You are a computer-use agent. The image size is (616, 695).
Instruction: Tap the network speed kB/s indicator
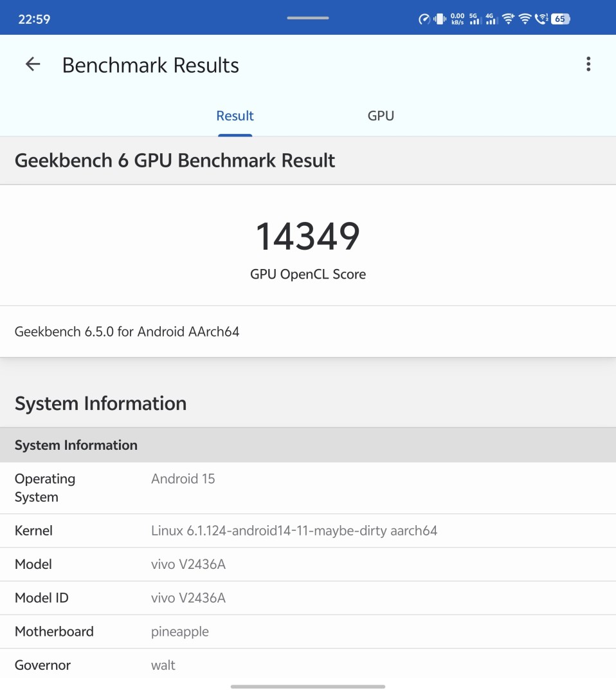pos(457,19)
